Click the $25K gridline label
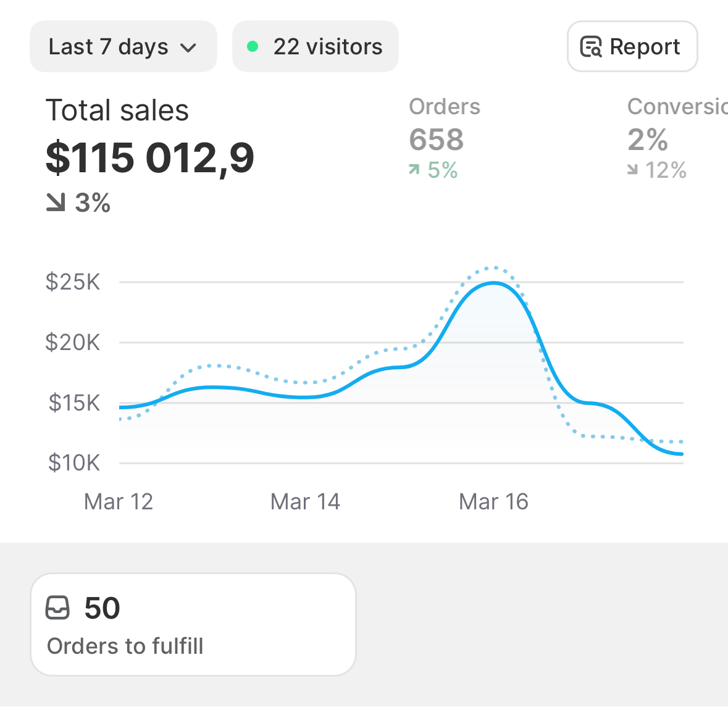 click(x=73, y=282)
